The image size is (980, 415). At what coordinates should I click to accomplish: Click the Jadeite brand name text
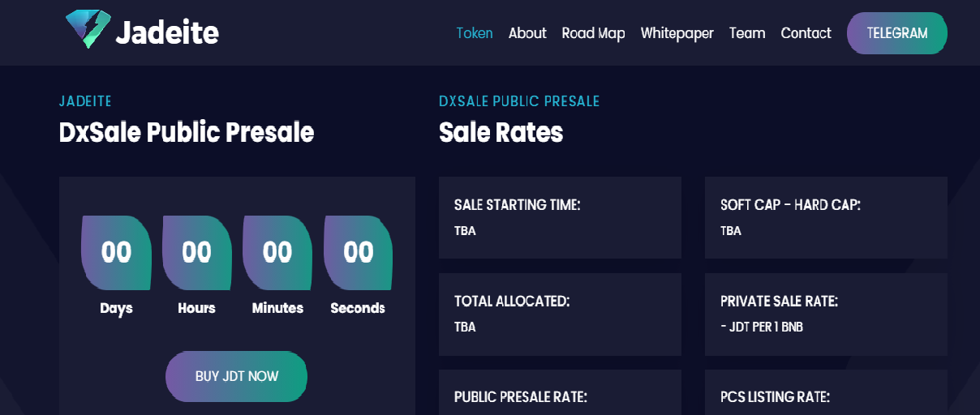(167, 32)
